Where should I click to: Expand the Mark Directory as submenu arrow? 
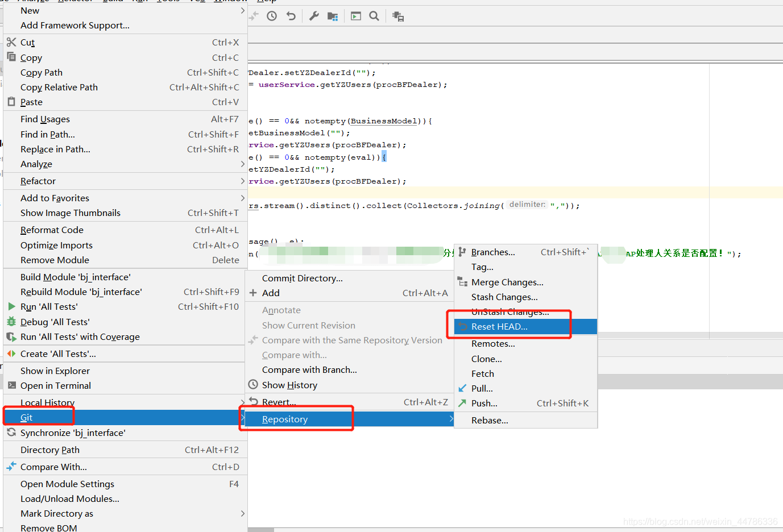(243, 513)
